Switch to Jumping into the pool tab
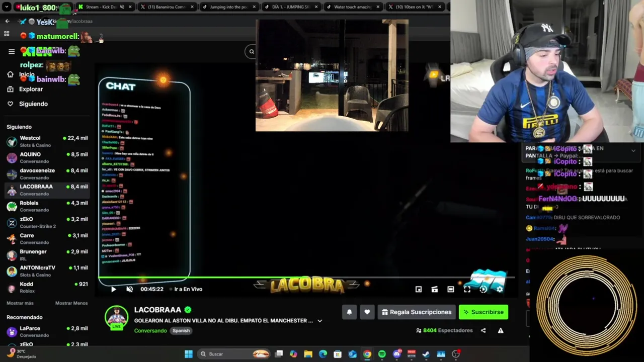 point(228,7)
